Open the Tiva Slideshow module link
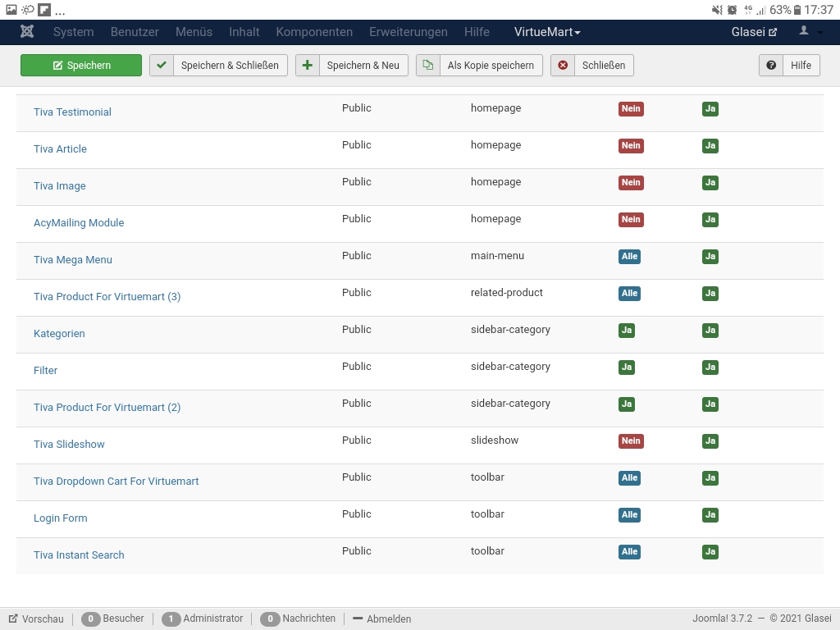Viewport: 840px width, 630px height. click(69, 445)
